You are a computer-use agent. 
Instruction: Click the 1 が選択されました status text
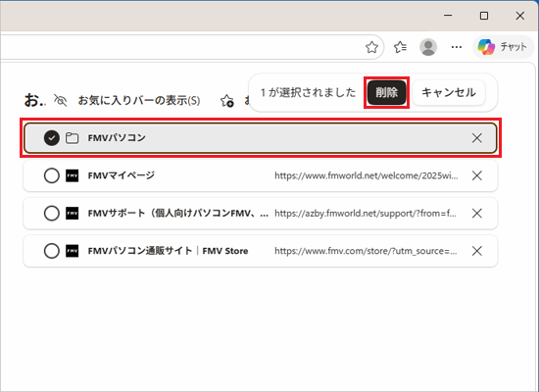[308, 92]
